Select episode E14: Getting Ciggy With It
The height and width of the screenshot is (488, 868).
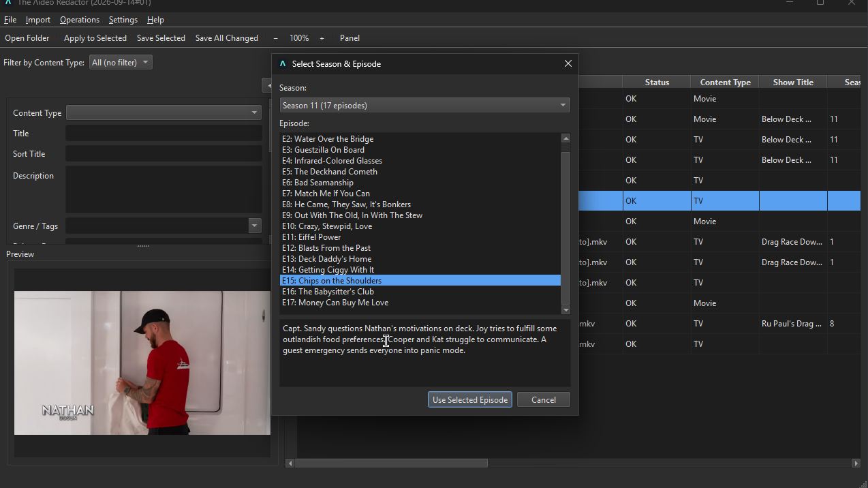point(420,270)
